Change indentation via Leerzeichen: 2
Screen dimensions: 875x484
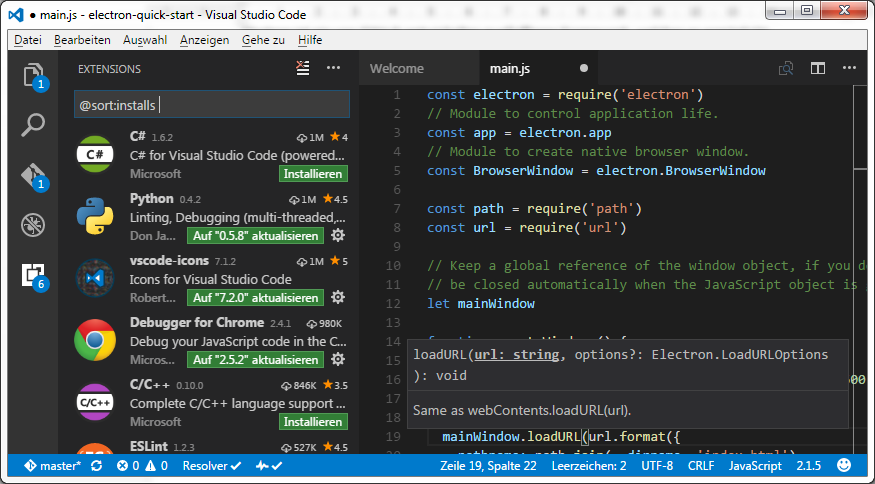click(x=589, y=466)
